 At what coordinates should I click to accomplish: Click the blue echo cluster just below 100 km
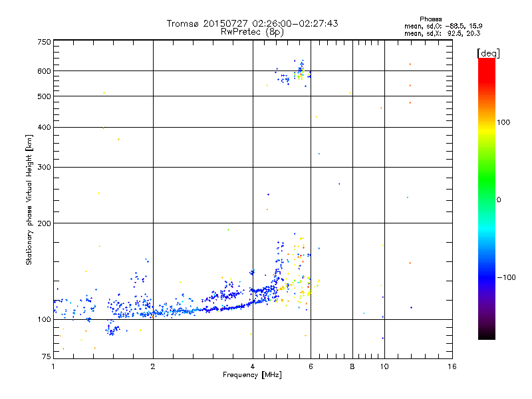pyautogui.click(x=112, y=330)
